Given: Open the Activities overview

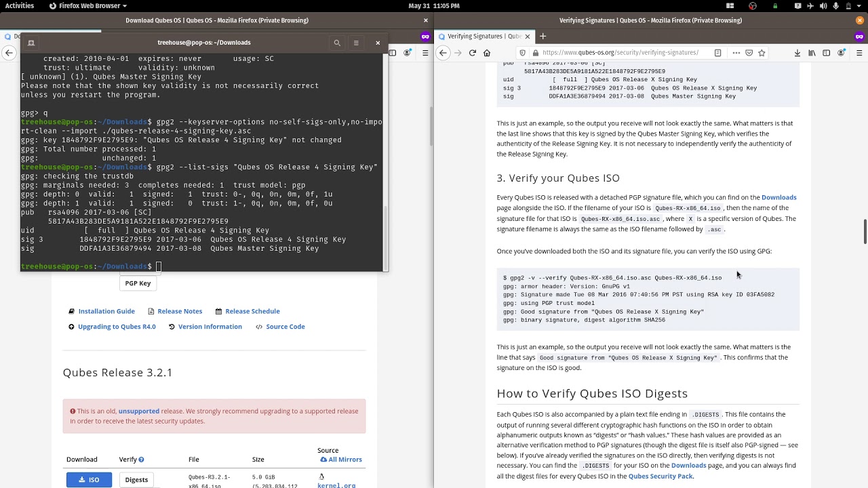Looking at the screenshot, I should [20, 5].
